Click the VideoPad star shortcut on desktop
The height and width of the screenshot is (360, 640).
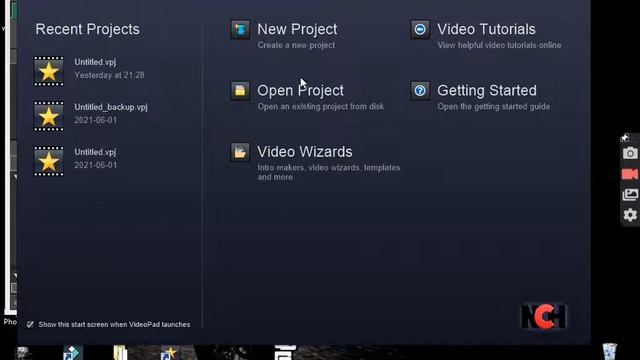pyautogui.click(x=170, y=353)
